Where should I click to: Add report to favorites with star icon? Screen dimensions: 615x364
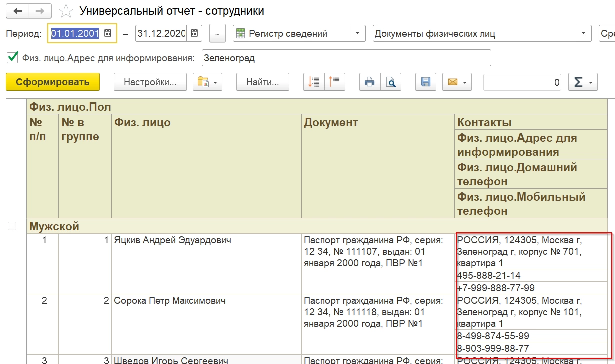click(x=65, y=10)
